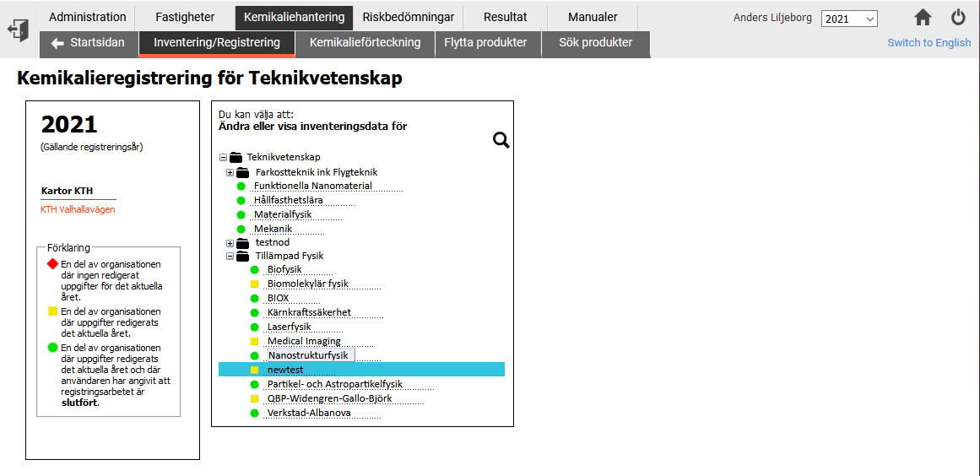Open the search magnifier in tree panel

click(501, 140)
